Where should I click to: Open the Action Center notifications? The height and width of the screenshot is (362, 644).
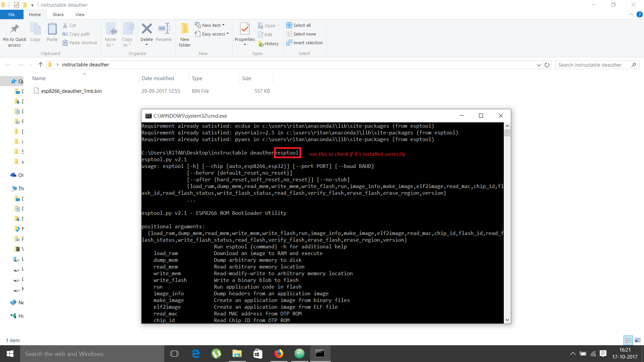[x=603, y=354]
